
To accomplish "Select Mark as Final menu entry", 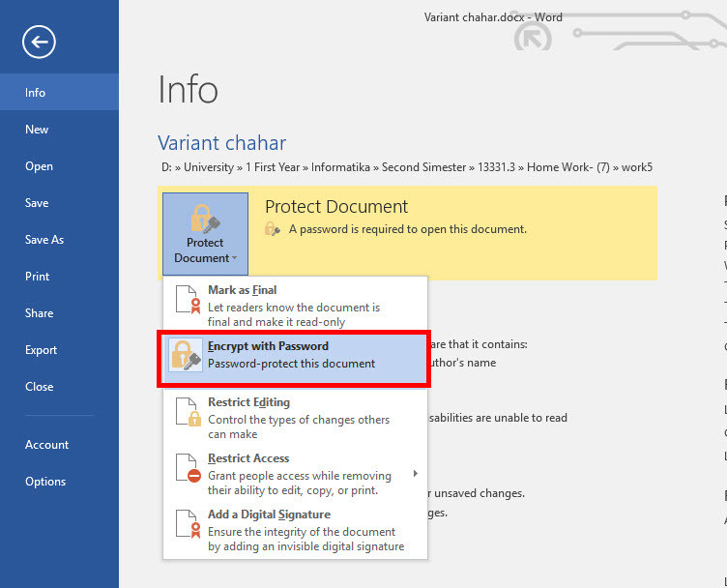I will click(x=295, y=306).
